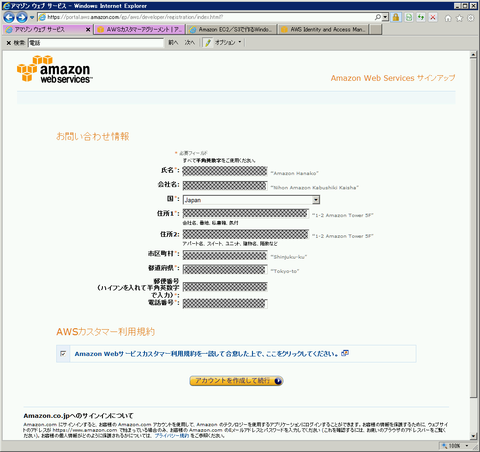Close the アマゾン ウェブ サービス tab
The width and height of the screenshot is (480, 452).
pos(88,30)
